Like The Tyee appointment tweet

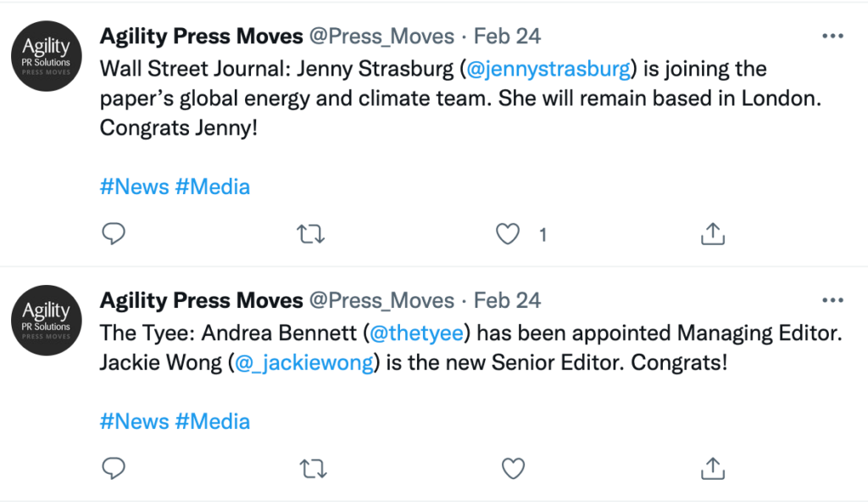(513, 467)
